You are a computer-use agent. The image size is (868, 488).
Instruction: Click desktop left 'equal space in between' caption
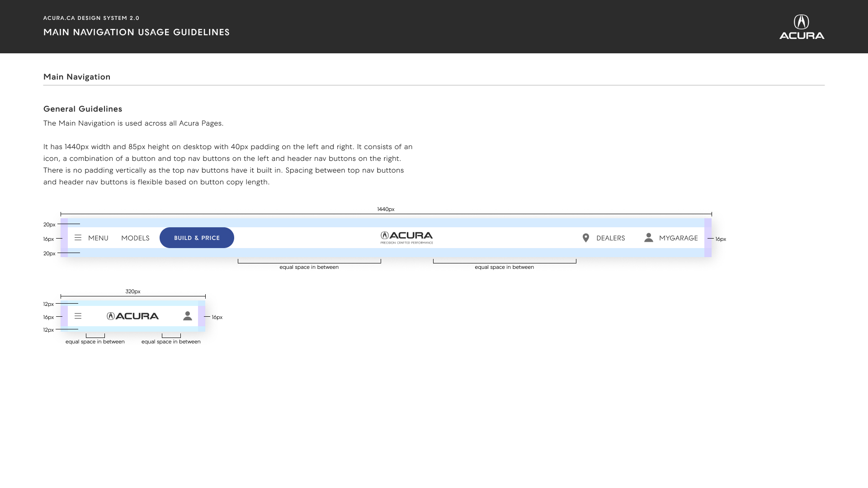coord(309,267)
